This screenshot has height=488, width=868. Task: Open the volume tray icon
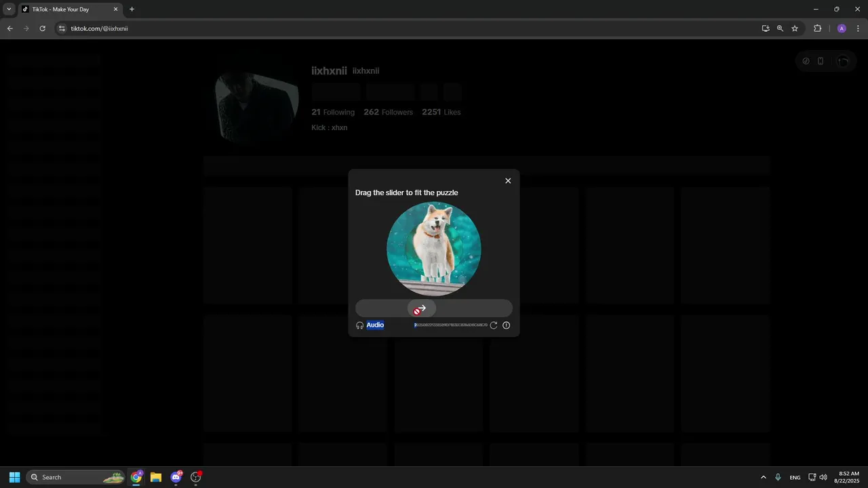(x=823, y=477)
